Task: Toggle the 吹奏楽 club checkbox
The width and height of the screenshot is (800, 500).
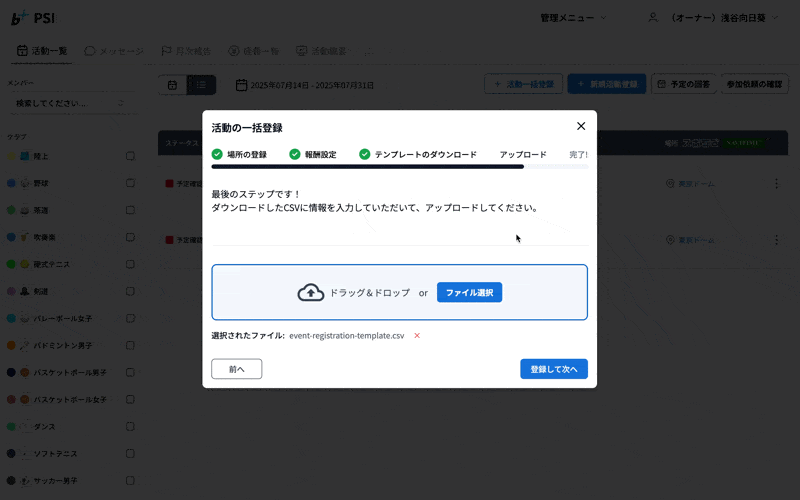Action: [130, 237]
